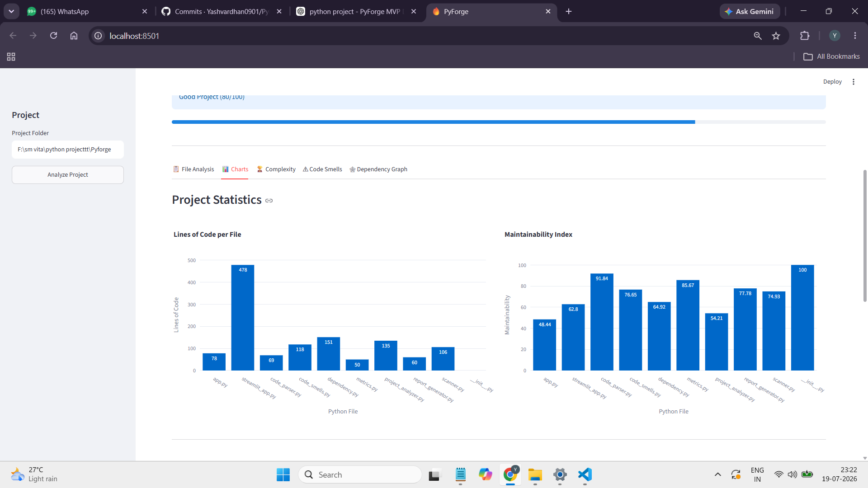868x488 pixels.
Task: Switch to the Dependency Graph tab
Action: tap(378, 169)
